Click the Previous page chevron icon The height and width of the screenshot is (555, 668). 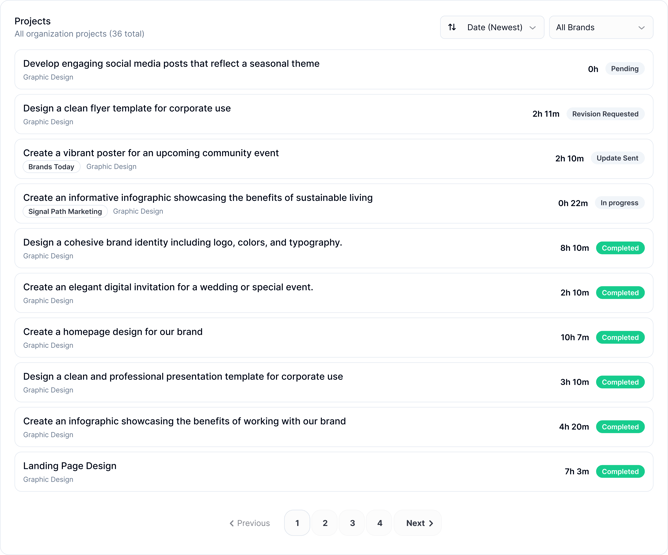click(x=232, y=523)
